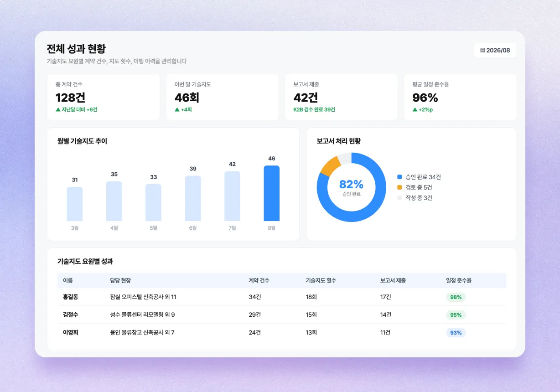Screen dimensions: 560x392
Task: Click the 42 value label above 7월 bar
Action: tap(232, 164)
